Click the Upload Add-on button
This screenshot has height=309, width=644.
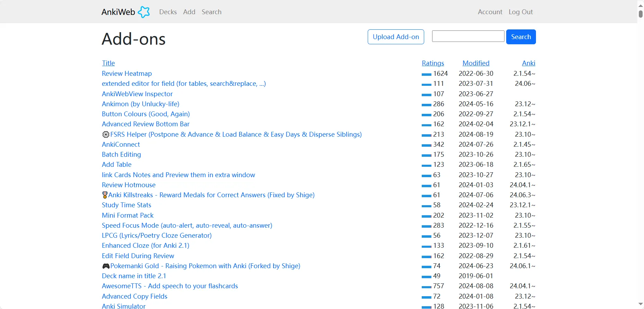396,37
